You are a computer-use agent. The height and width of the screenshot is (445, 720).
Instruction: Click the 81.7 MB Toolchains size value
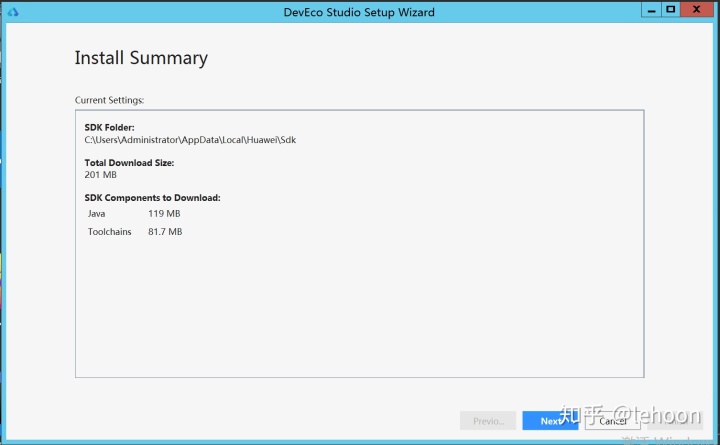[x=165, y=232]
